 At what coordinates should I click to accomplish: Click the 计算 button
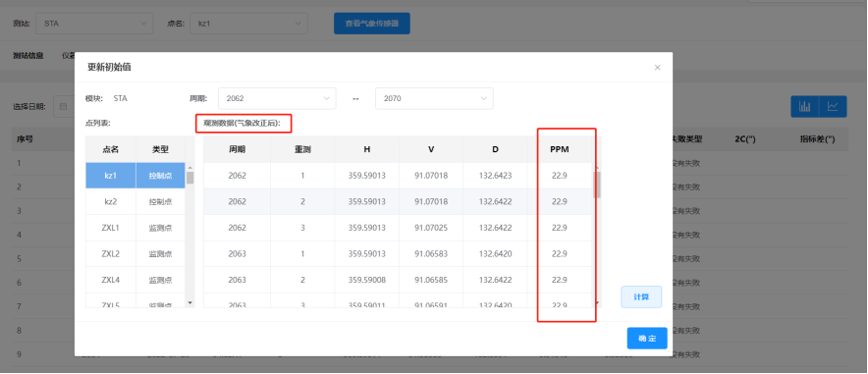[x=641, y=297]
